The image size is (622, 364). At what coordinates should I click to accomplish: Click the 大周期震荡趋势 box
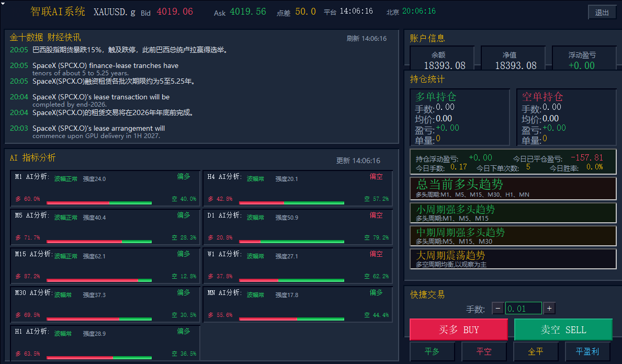point(513,258)
